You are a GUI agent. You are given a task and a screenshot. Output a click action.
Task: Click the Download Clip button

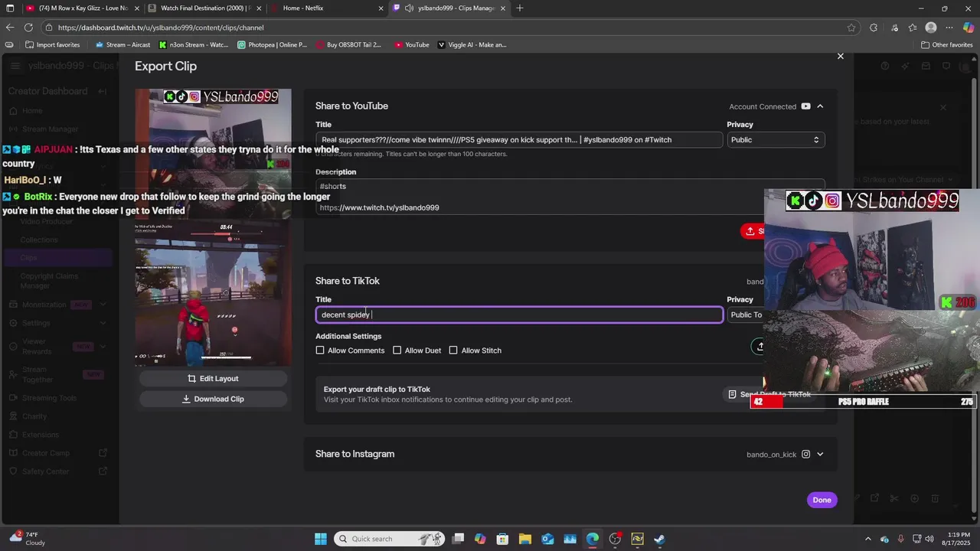[213, 399]
